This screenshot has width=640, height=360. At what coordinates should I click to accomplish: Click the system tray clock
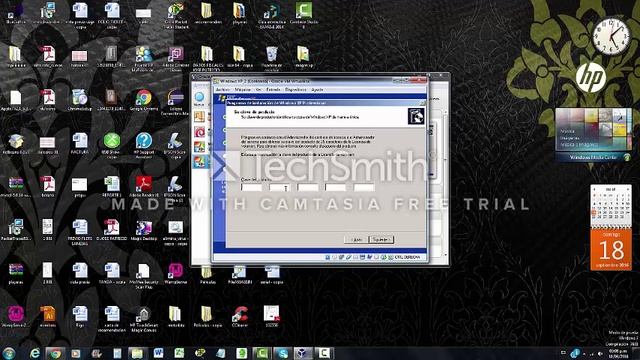pos(619,353)
